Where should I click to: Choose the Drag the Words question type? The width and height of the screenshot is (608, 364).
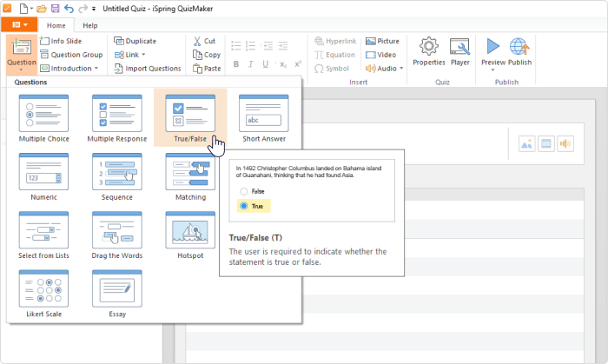click(x=117, y=235)
